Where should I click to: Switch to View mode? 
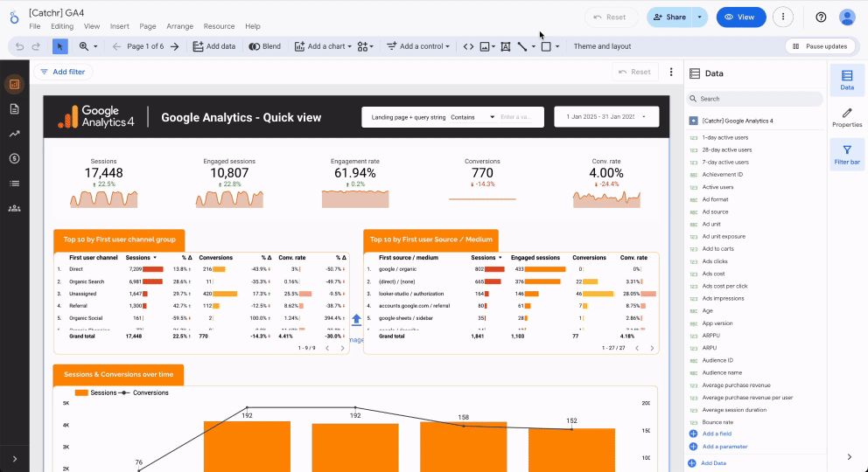tap(741, 17)
